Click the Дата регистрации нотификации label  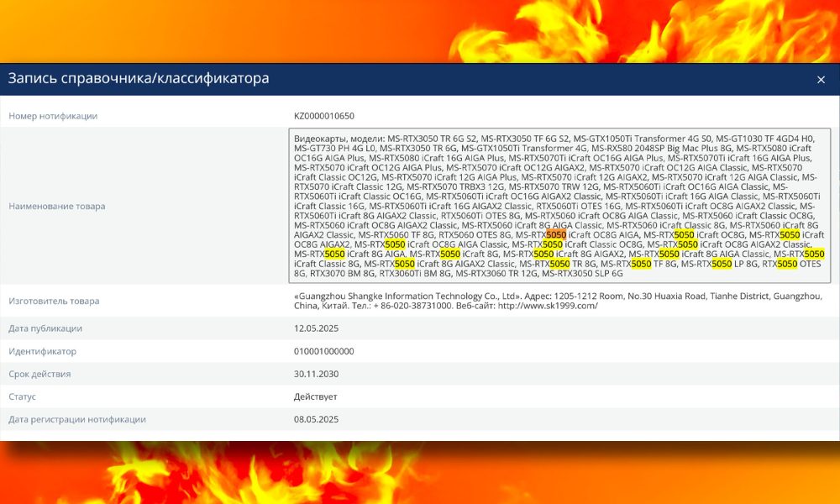77,419
